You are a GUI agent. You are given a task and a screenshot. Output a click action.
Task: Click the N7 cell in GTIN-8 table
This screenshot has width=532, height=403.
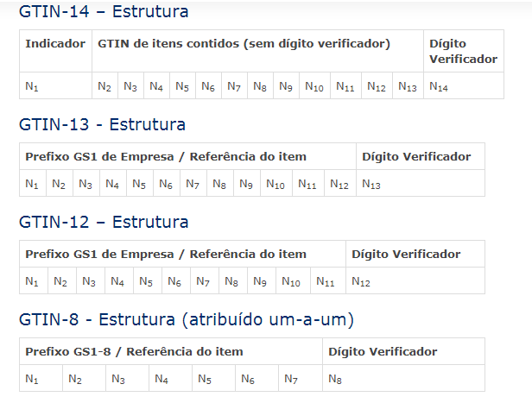(x=291, y=379)
